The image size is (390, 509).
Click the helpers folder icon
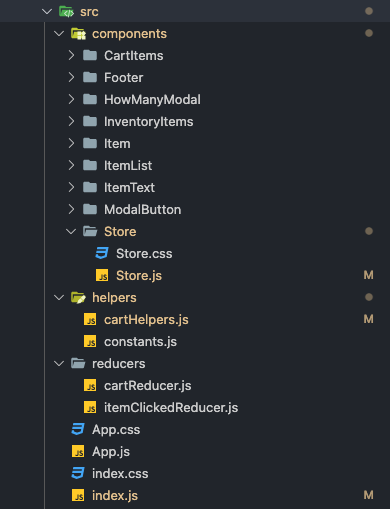(78, 297)
